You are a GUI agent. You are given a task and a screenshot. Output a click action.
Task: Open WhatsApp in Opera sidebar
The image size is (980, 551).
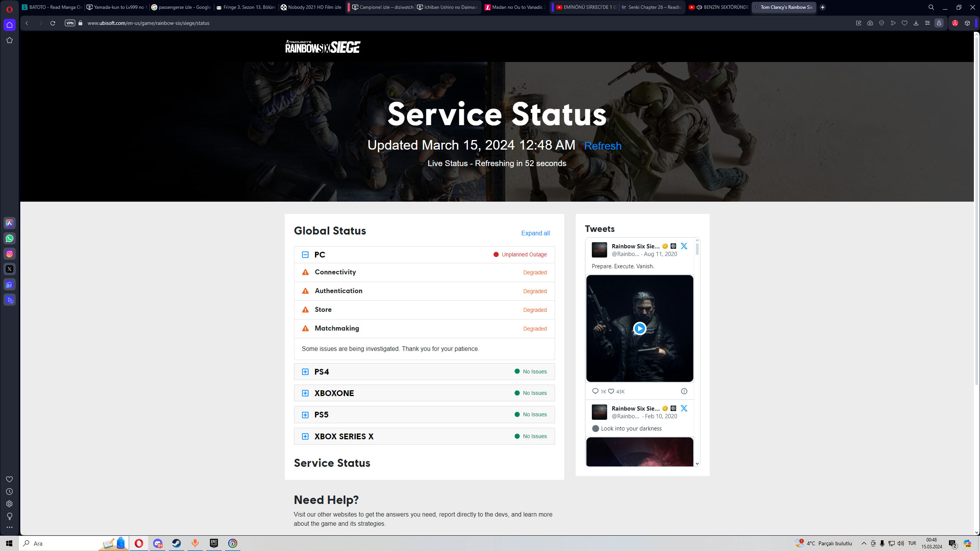pyautogui.click(x=10, y=238)
